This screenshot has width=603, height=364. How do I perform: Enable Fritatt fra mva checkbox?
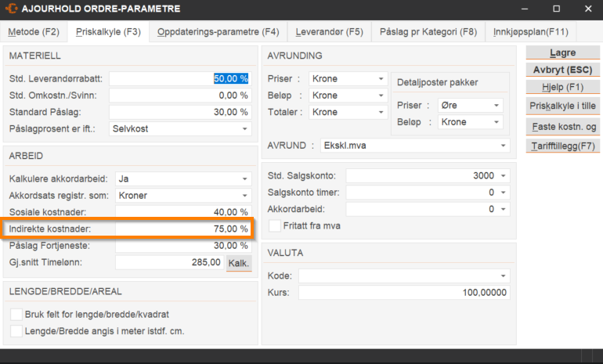pyautogui.click(x=275, y=225)
